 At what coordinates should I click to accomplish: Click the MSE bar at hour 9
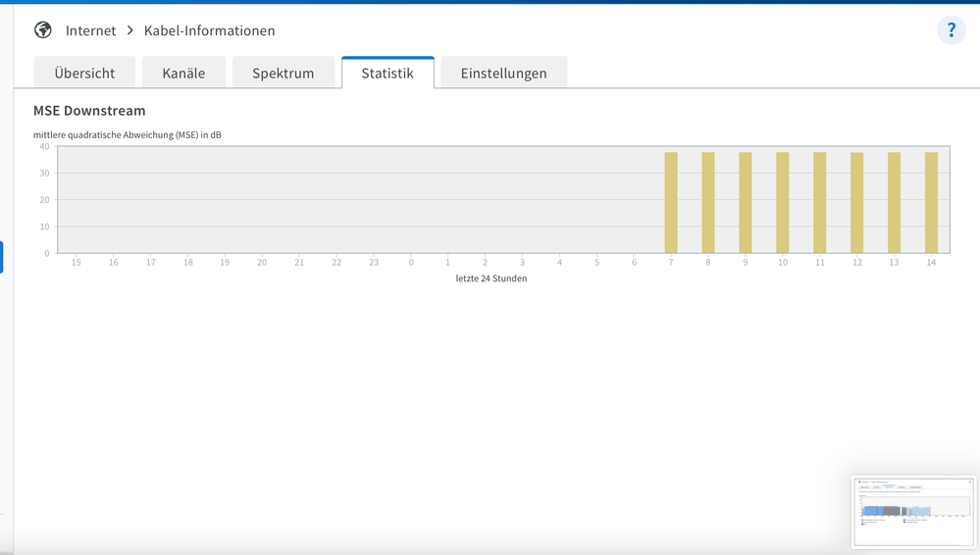tap(745, 203)
